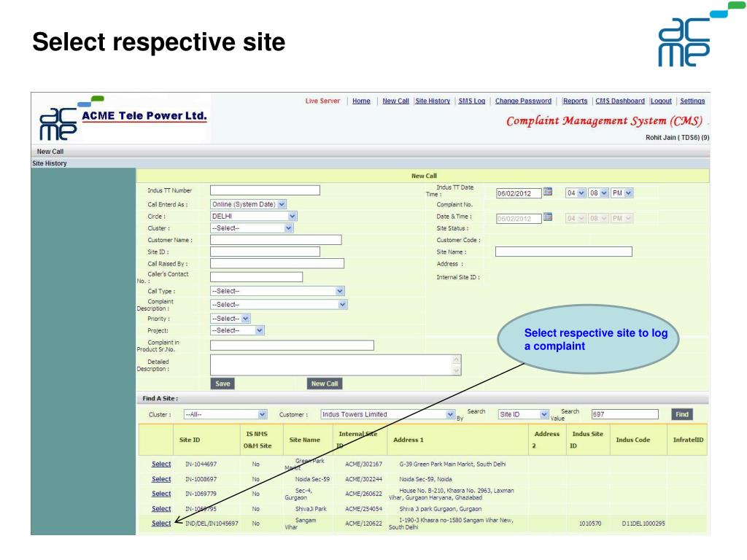Screen dimensions: 747x560
Task: Click the ACME logo in the CMS header
Action: pos(58,124)
